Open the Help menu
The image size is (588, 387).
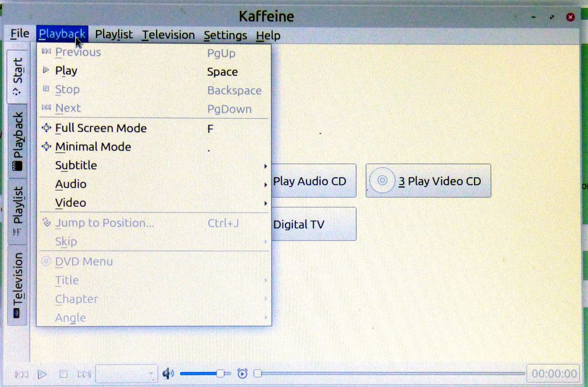click(268, 35)
